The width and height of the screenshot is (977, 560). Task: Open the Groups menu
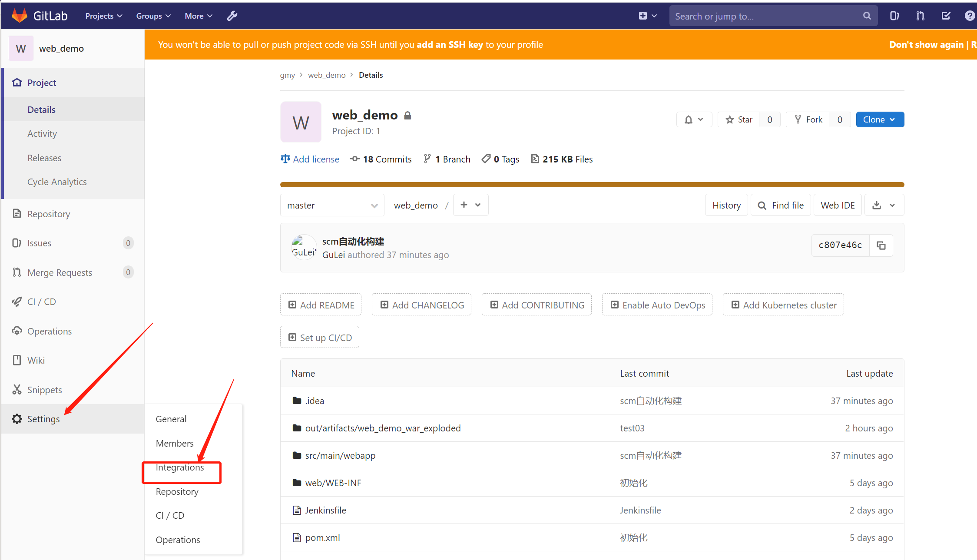153,16
